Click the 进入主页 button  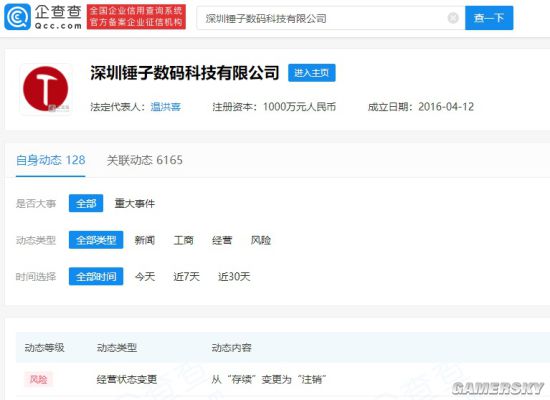tap(311, 73)
